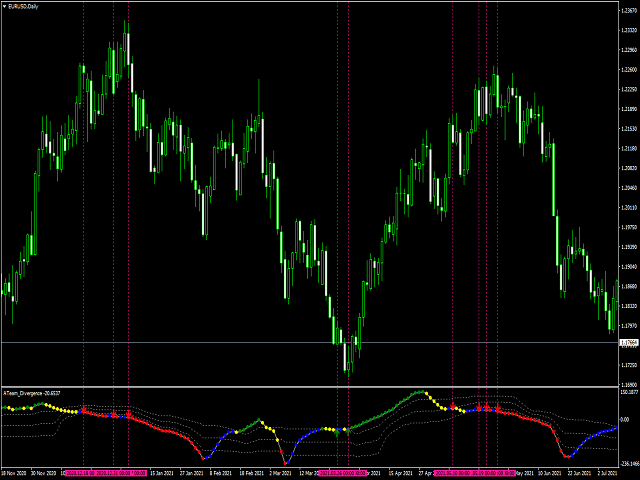Screen dimensions: 640x480
Task: Click the 15 Apr 2021 date label
Action: click(x=400, y=473)
